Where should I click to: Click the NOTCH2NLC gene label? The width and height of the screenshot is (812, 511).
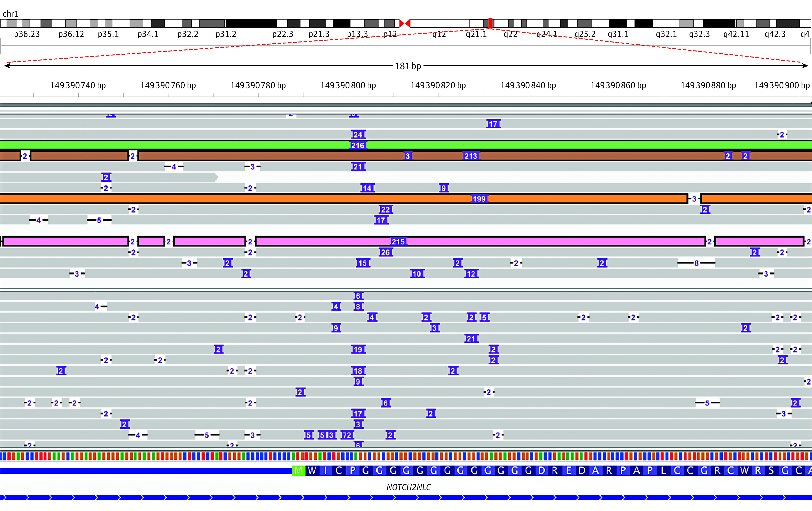pos(408,487)
